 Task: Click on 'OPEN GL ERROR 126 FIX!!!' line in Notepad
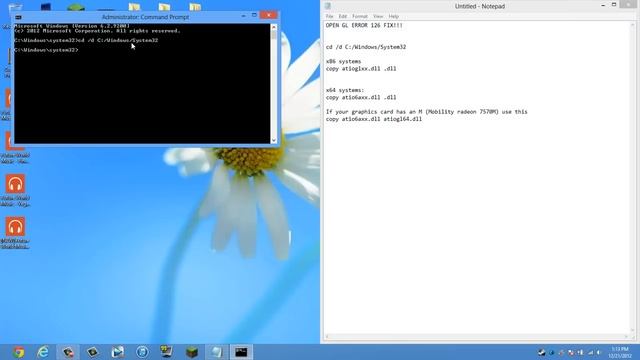(x=364, y=25)
